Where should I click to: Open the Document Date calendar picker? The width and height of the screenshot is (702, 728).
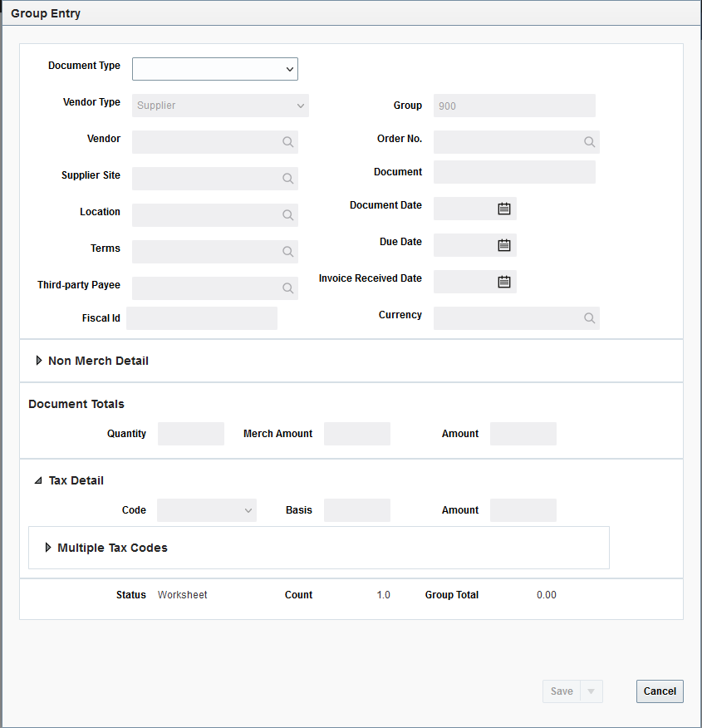(x=504, y=209)
